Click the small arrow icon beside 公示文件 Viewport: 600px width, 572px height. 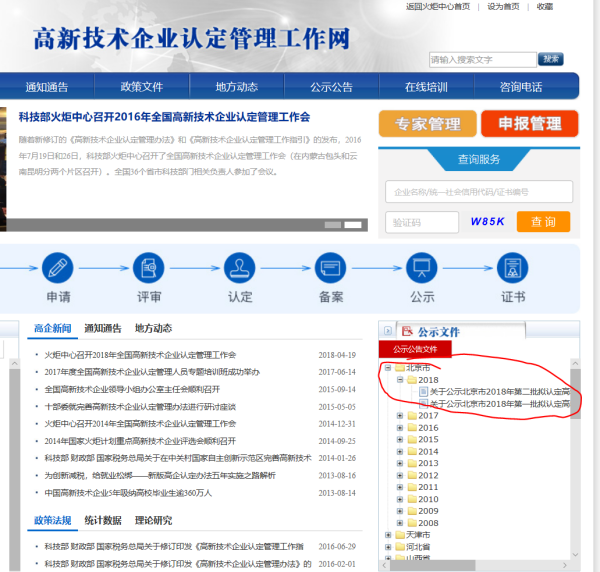tap(388, 331)
